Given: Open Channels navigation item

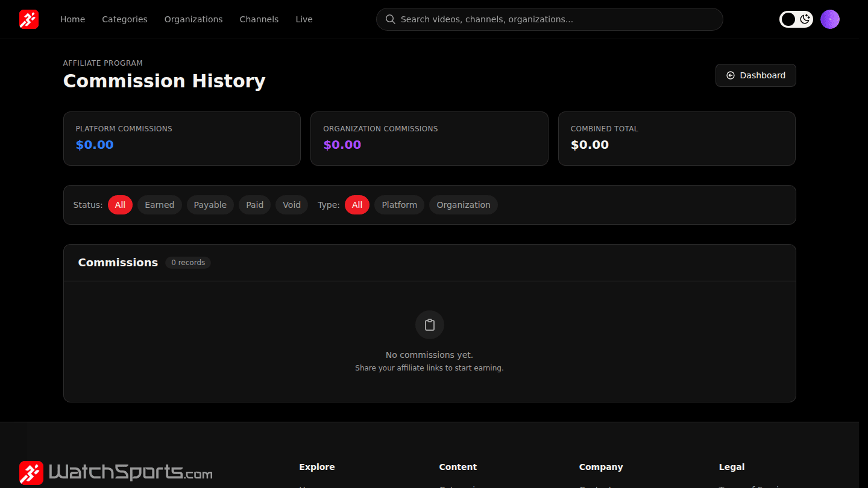Looking at the screenshot, I should [259, 19].
